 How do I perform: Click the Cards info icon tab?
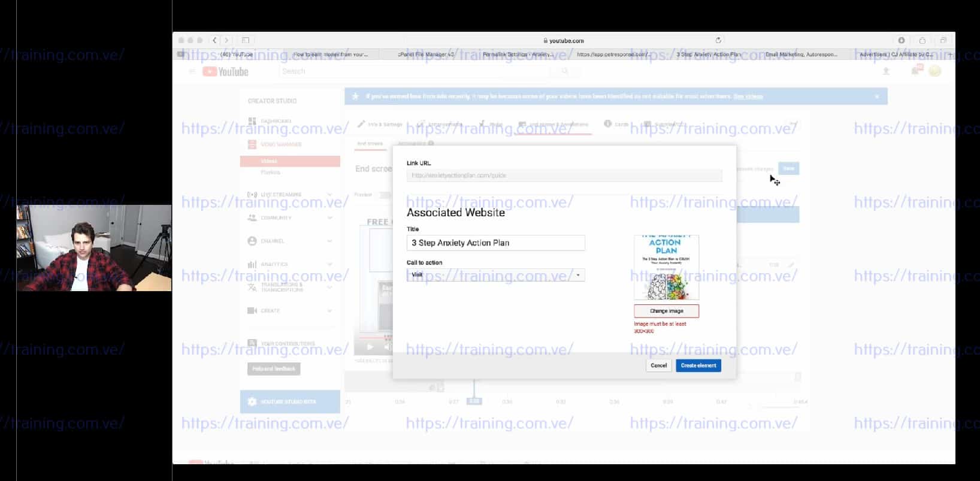tap(607, 124)
